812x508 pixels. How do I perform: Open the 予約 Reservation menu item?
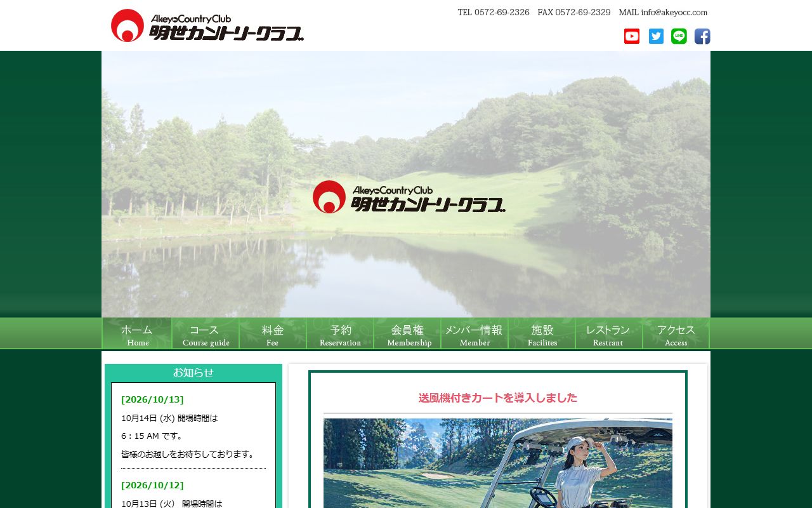(x=340, y=333)
